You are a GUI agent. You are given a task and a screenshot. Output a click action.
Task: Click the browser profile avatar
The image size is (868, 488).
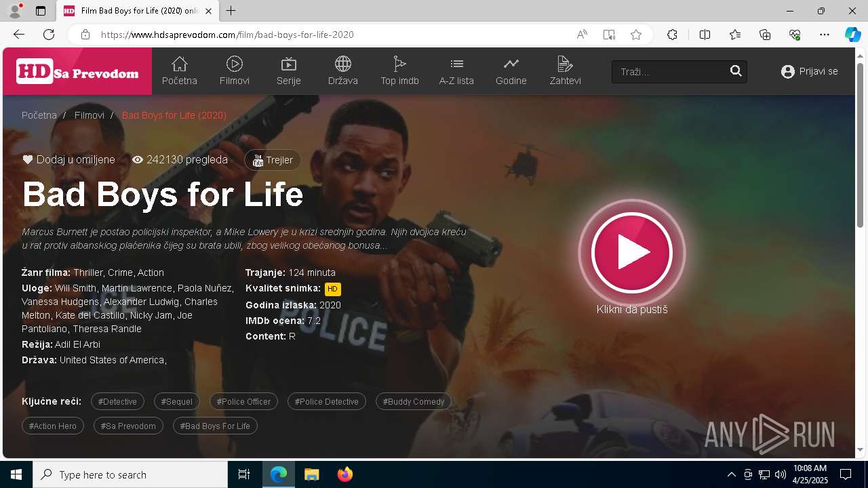(15, 11)
